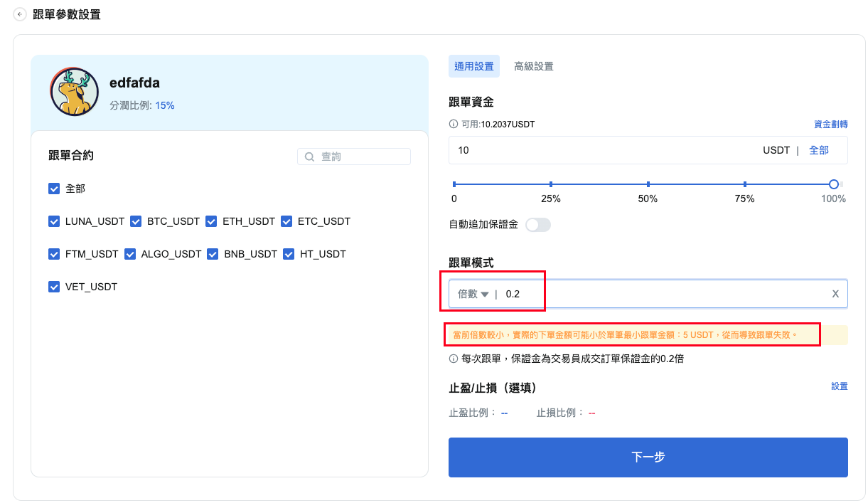The width and height of the screenshot is (868, 503).
Task: Click the 下一步 button
Action: click(x=648, y=457)
